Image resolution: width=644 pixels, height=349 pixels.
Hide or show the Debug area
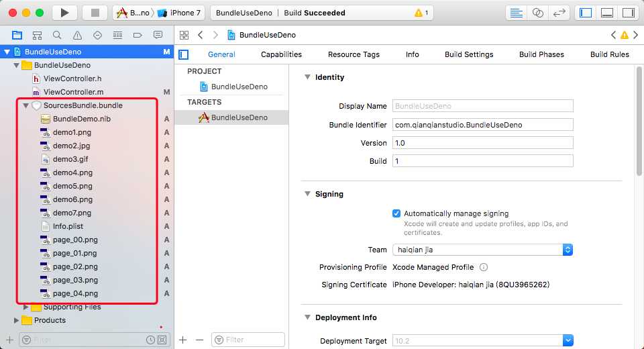click(607, 13)
